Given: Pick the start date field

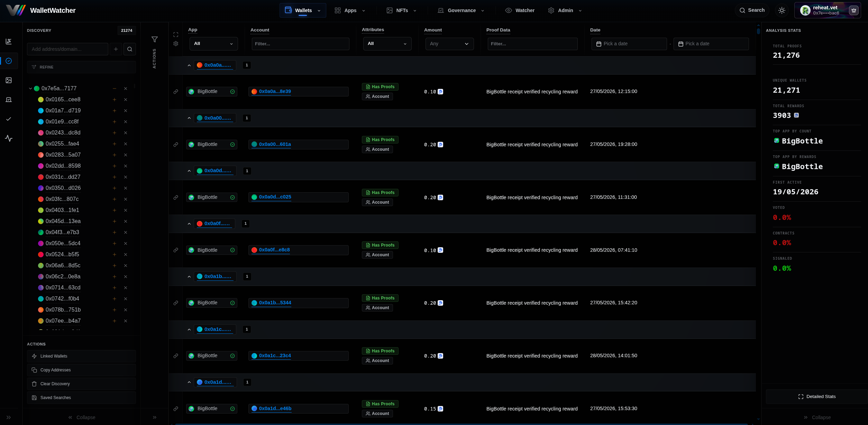Looking at the screenshot, I should coord(629,44).
